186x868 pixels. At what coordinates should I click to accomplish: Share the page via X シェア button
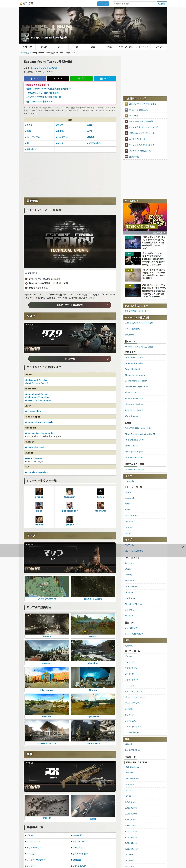tap(58, 79)
